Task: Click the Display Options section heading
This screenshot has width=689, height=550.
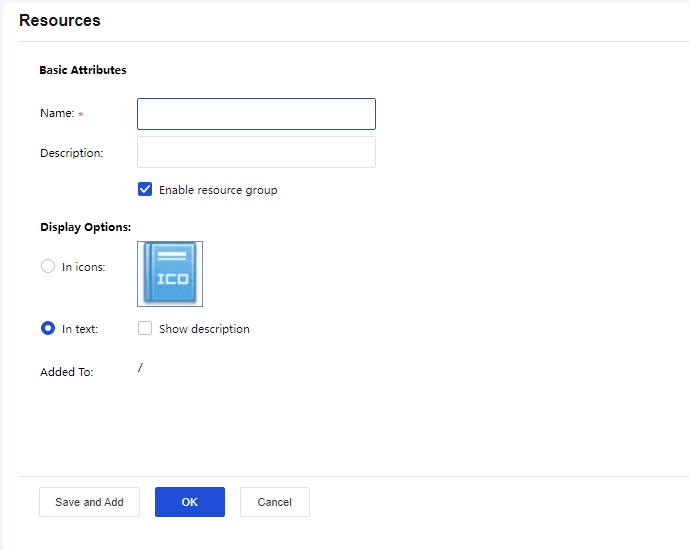Action: 86,227
